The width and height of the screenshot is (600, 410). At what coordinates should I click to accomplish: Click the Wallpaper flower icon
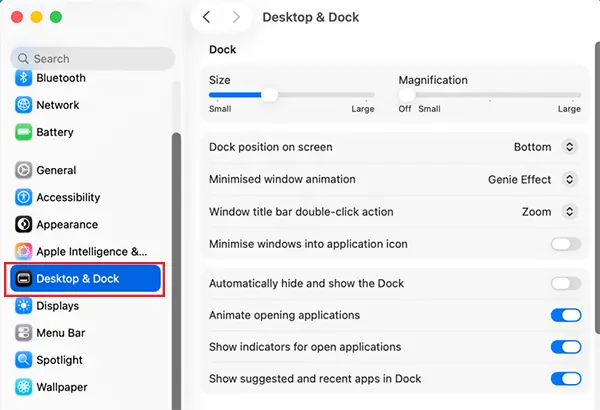coord(23,387)
